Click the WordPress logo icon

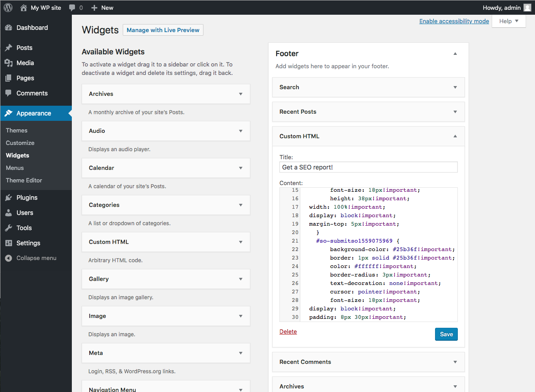[8, 8]
